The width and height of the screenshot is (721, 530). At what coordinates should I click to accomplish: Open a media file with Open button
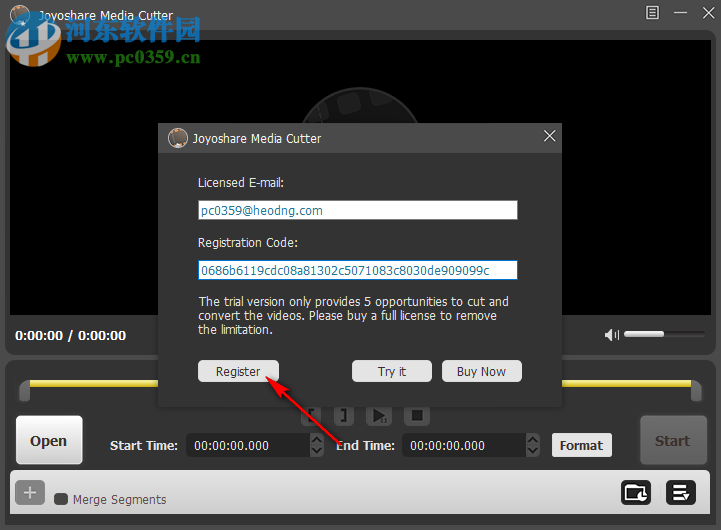pos(49,440)
